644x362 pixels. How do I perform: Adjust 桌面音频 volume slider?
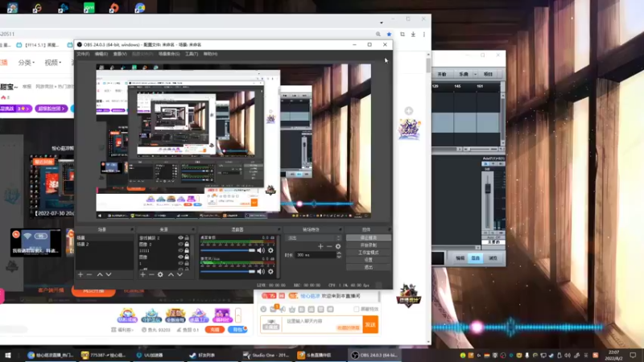(228, 250)
